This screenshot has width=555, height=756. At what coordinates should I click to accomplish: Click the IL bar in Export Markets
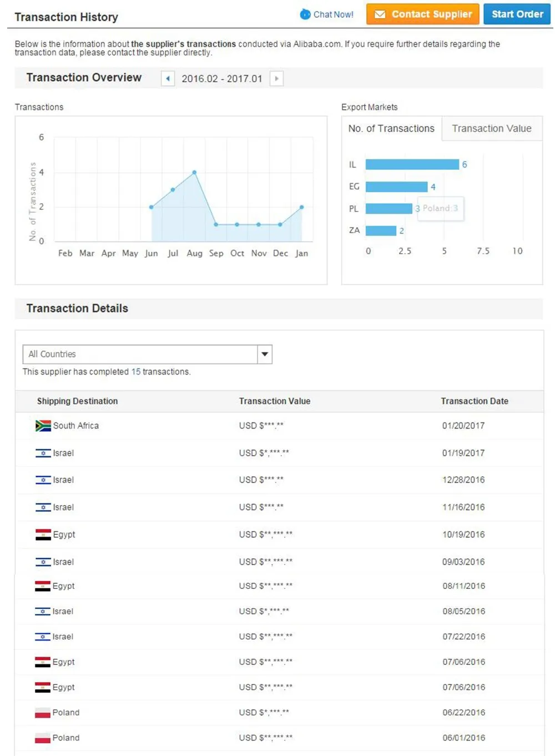(x=412, y=164)
